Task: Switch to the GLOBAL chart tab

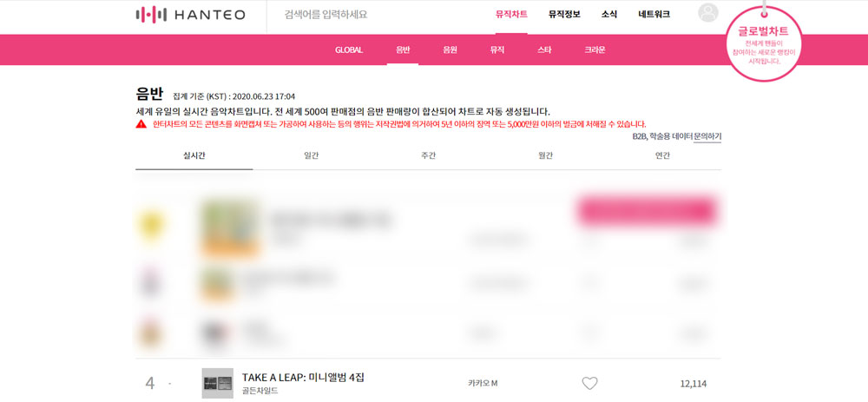Action: (x=349, y=49)
